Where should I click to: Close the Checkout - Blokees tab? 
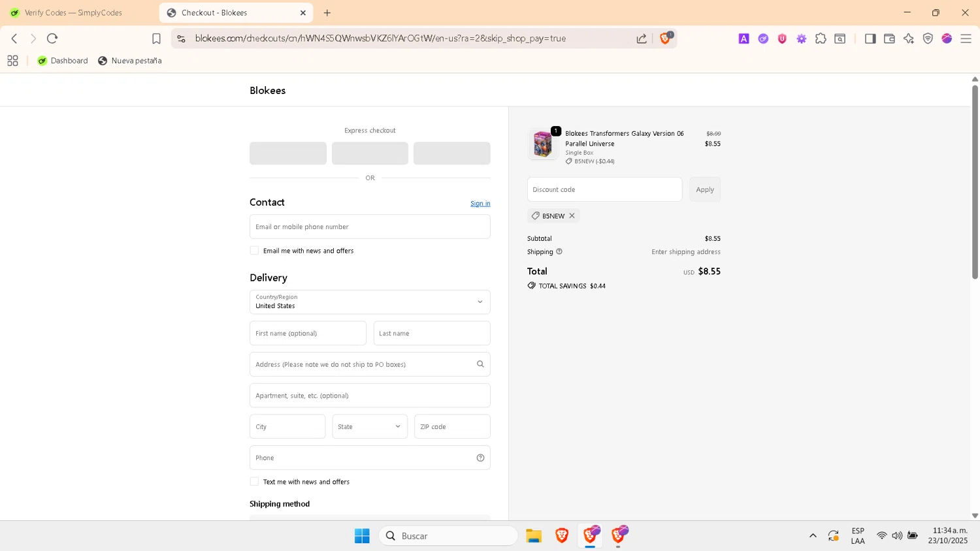click(x=303, y=12)
